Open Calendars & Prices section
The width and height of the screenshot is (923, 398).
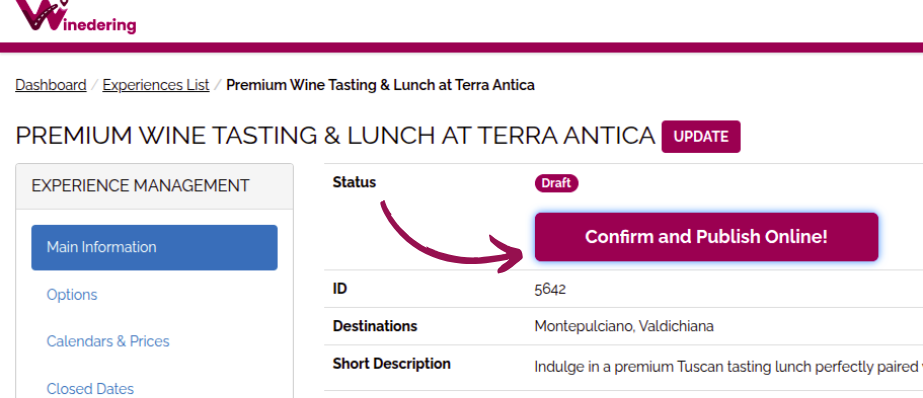tap(108, 341)
